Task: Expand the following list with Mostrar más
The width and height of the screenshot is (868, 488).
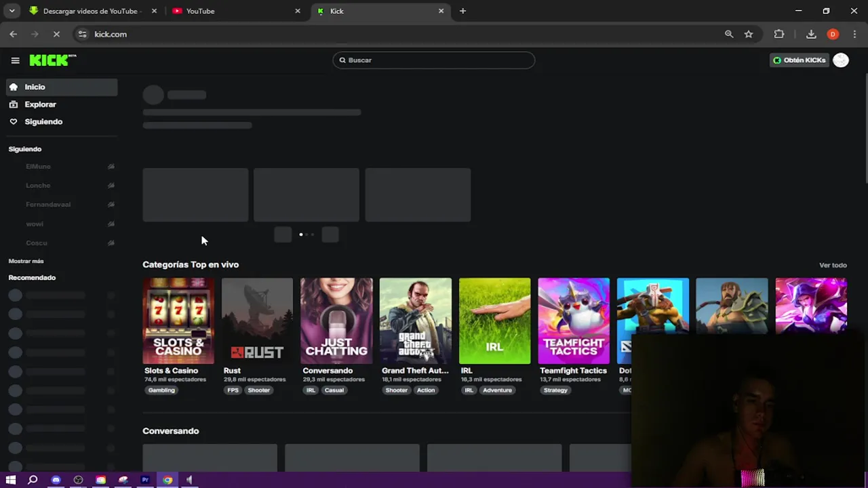Action: [x=26, y=261]
